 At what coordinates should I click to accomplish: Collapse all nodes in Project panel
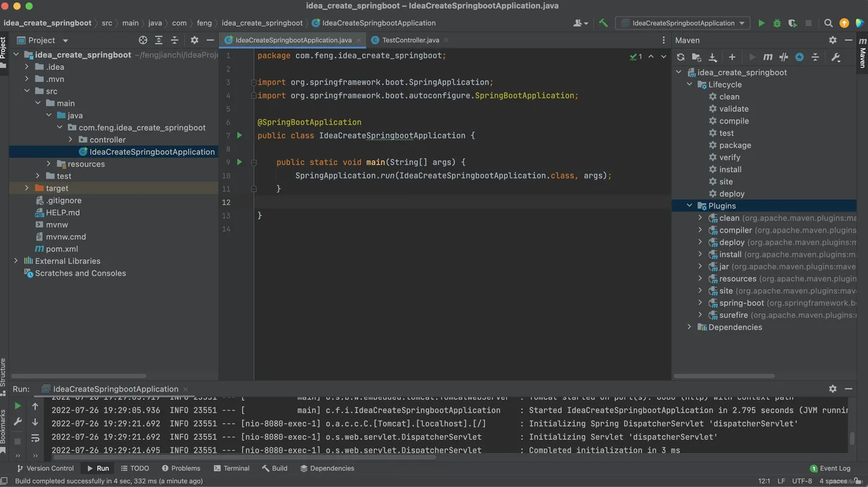(175, 40)
